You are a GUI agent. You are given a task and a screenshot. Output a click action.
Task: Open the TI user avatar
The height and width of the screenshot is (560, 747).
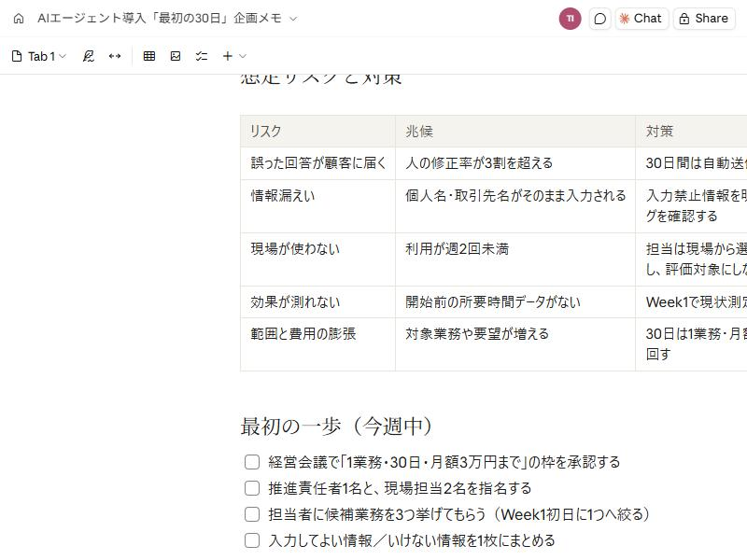pyautogui.click(x=570, y=19)
